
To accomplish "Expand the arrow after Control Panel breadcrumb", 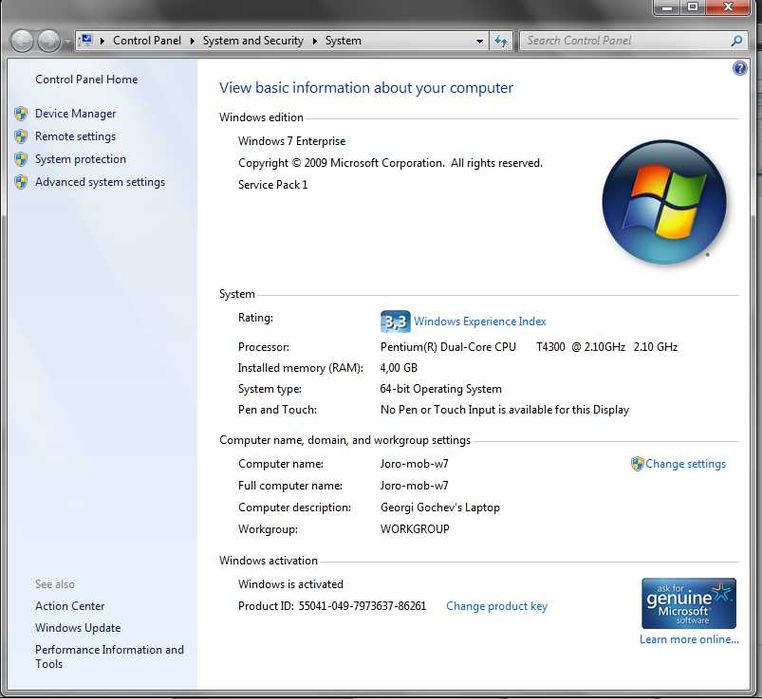I will click(x=192, y=41).
